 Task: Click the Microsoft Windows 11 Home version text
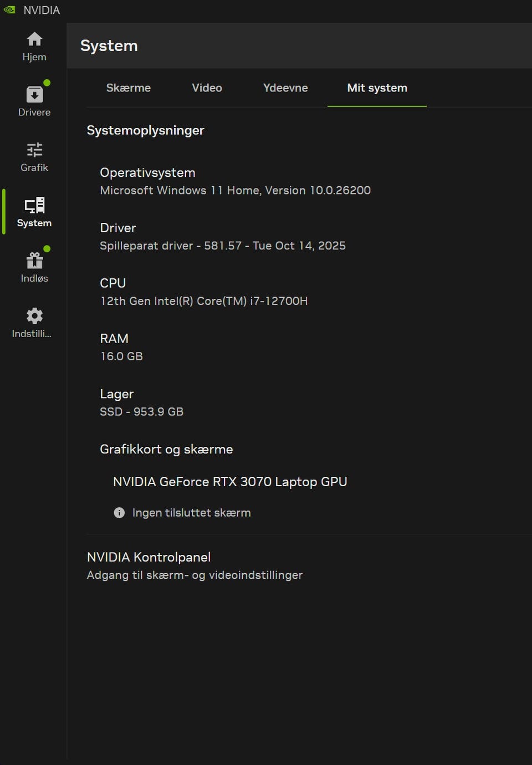(235, 190)
